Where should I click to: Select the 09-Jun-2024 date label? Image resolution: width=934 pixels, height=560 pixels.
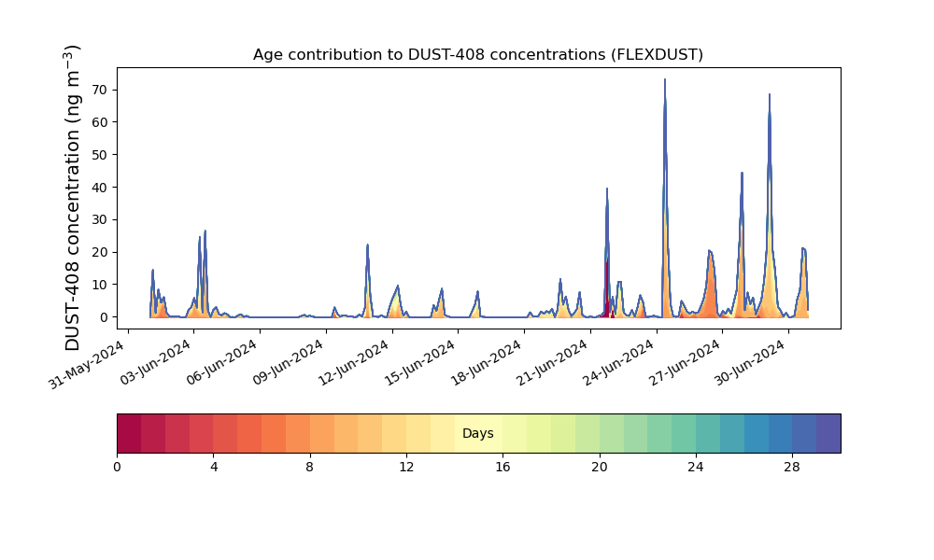(x=289, y=362)
